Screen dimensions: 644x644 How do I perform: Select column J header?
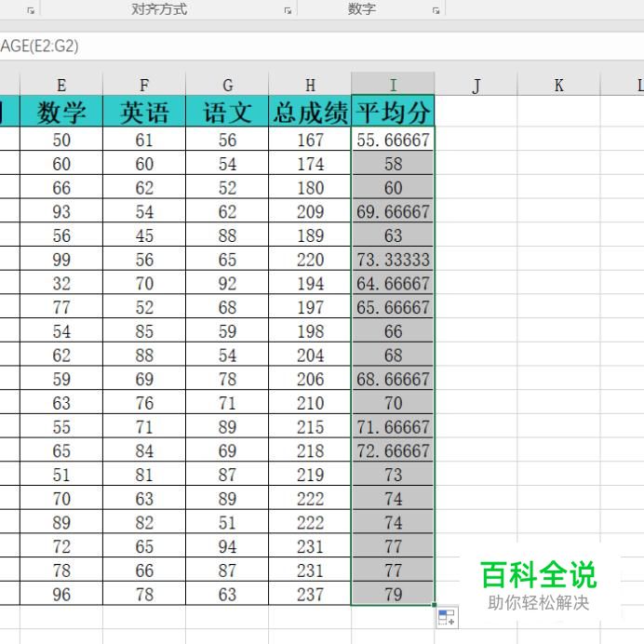click(x=476, y=85)
